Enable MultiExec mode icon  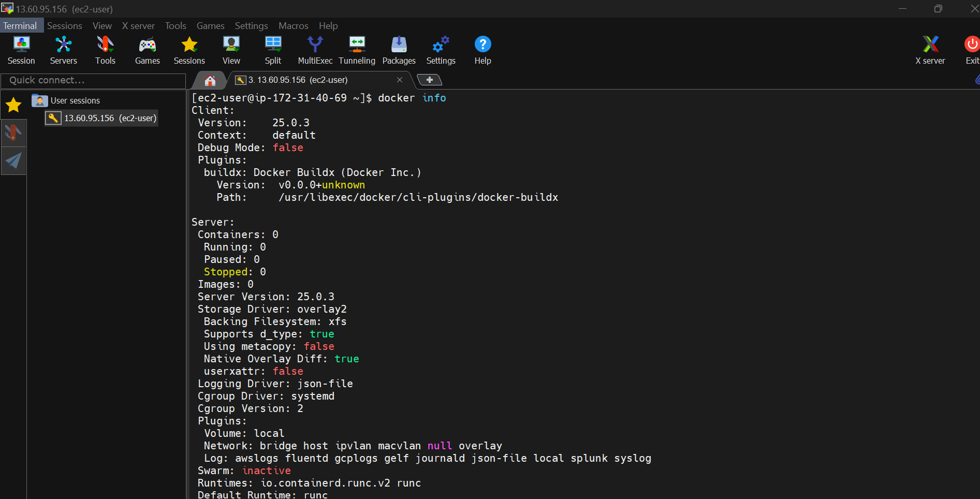[315, 50]
